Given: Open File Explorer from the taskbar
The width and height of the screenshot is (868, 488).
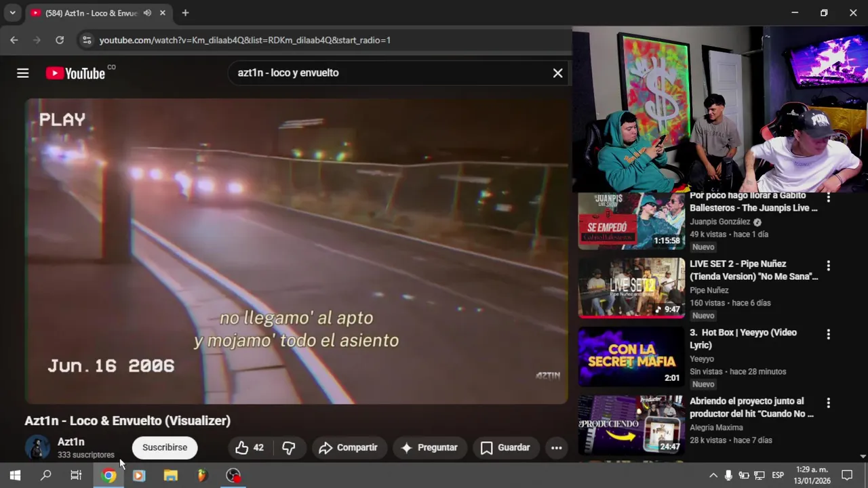Looking at the screenshot, I should (x=170, y=475).
